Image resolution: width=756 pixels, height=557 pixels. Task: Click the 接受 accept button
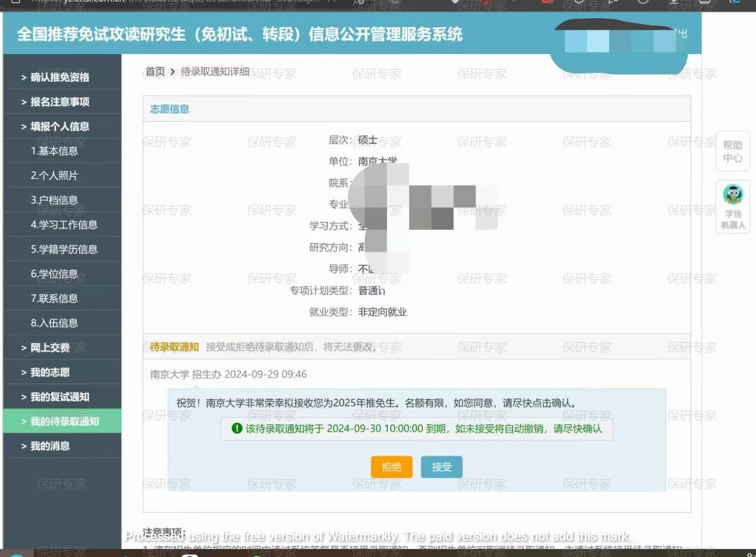(441, 467)
